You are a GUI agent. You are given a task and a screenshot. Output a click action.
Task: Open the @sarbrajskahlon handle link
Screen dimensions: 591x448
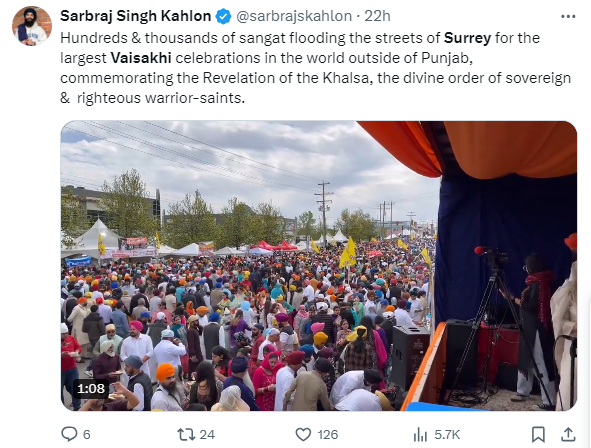click(x=294, y=16)
